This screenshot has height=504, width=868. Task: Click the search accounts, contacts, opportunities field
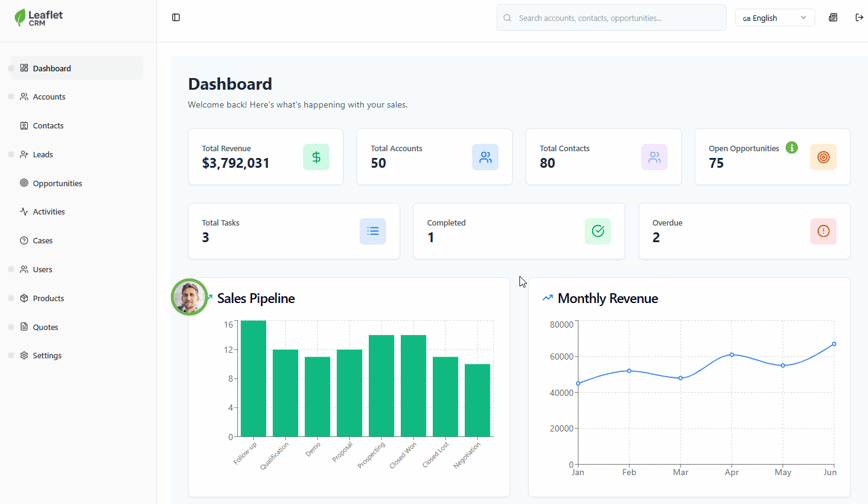[612, 18]
